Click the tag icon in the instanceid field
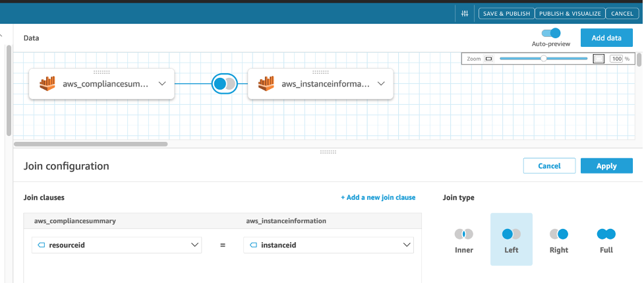Viewport: 644px width, 283px height. (253, 245)
